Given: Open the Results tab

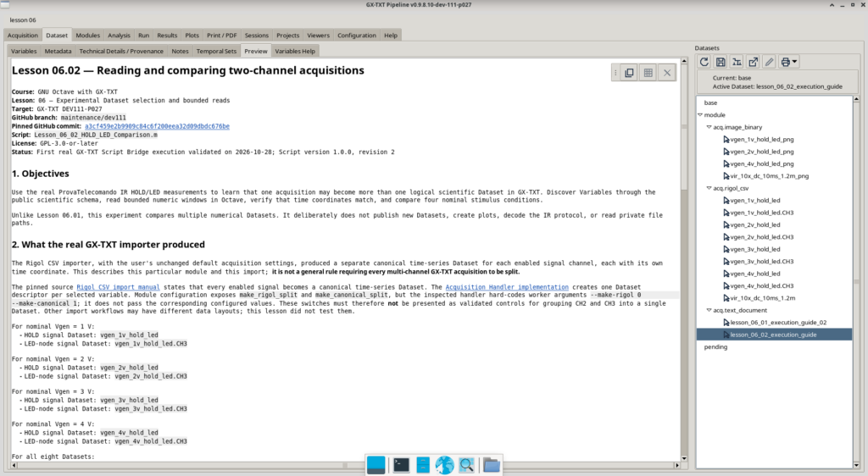Looking at the screenshot, I should [167, 36].
